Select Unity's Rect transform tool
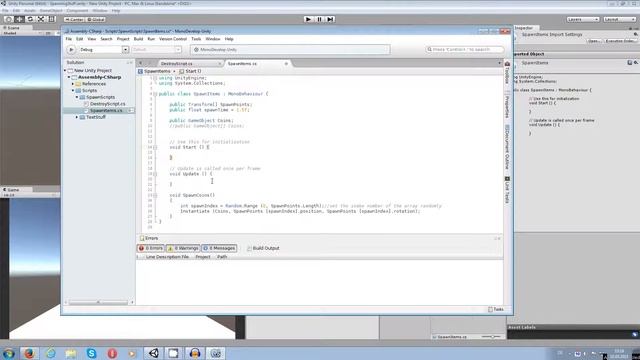This screenshot has height=360, width=640. [52, 19]
